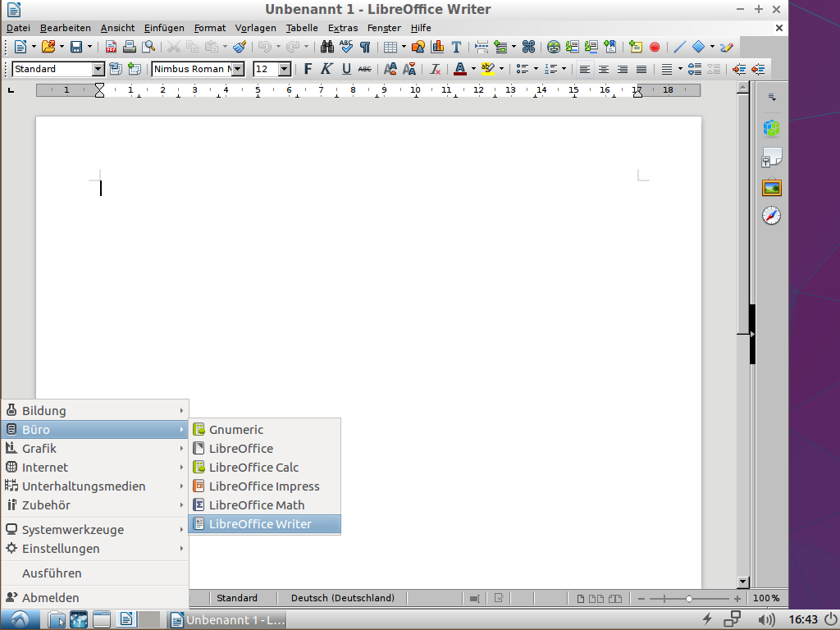Insert a footnote icon

tap(572, 47)
